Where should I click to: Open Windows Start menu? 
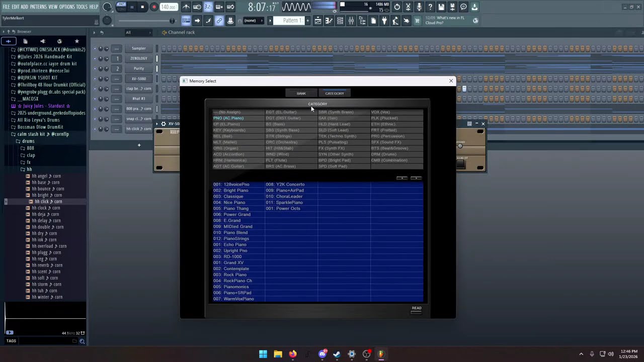263,354
